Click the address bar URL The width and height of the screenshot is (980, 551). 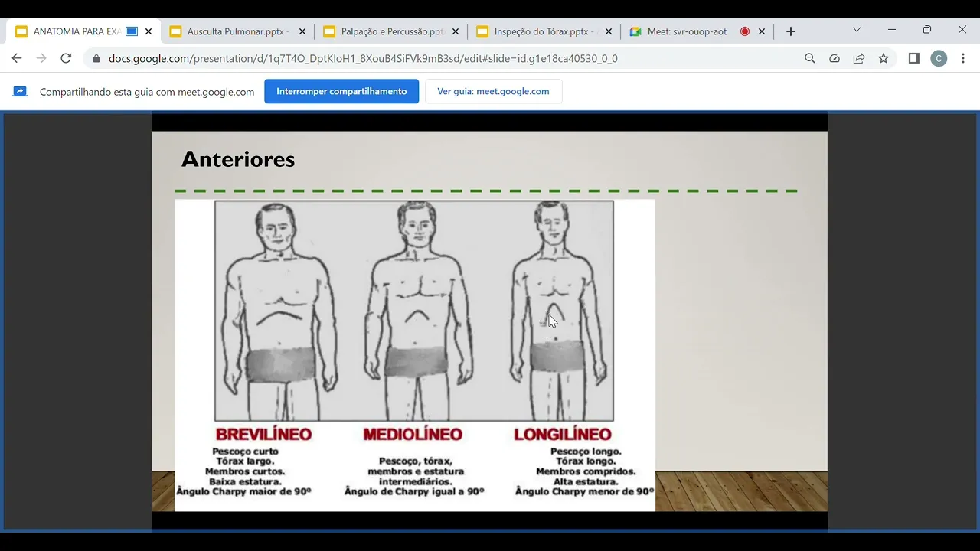click(363, 58)
